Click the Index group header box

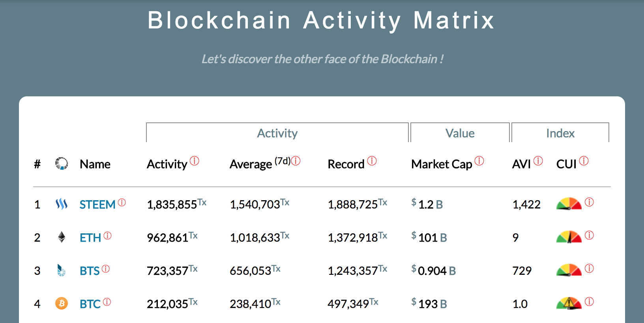coord(560,133)
